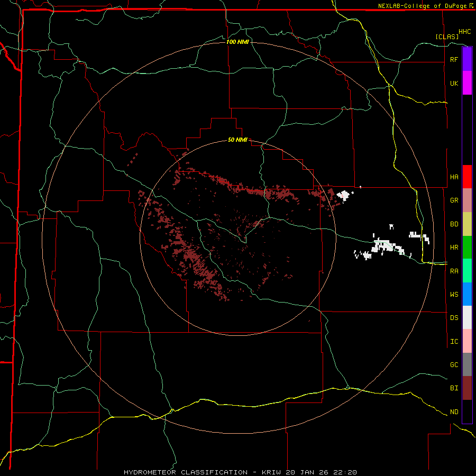Click the UK legend label

[454, 83]
